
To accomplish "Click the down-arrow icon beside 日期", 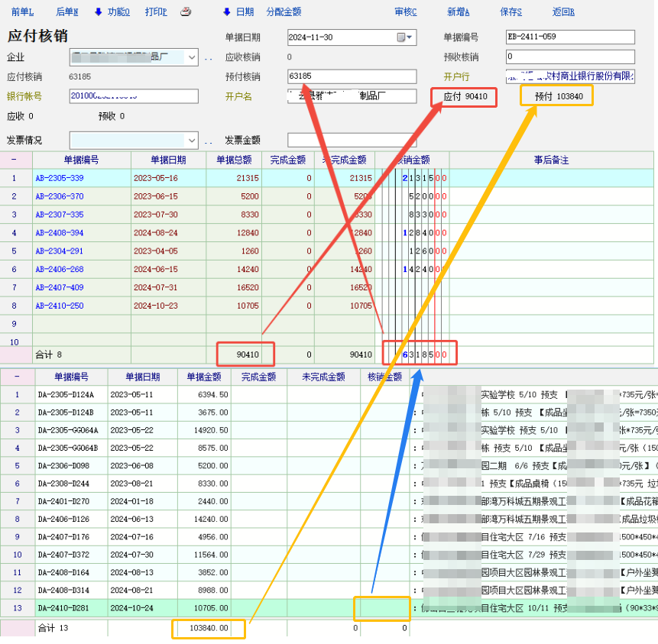I will coord(227,12).
